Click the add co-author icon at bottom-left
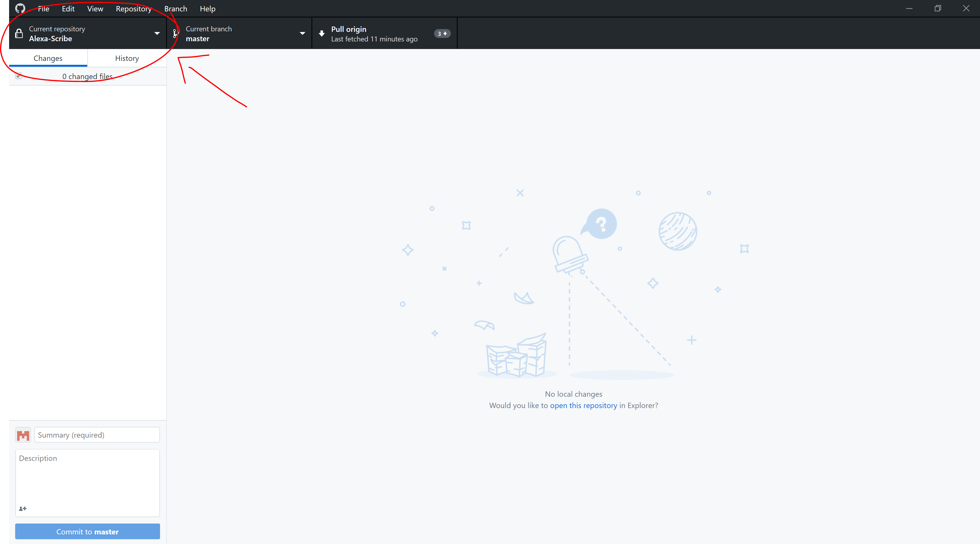Viewport: 980px width, 544px height. [23, 508]
